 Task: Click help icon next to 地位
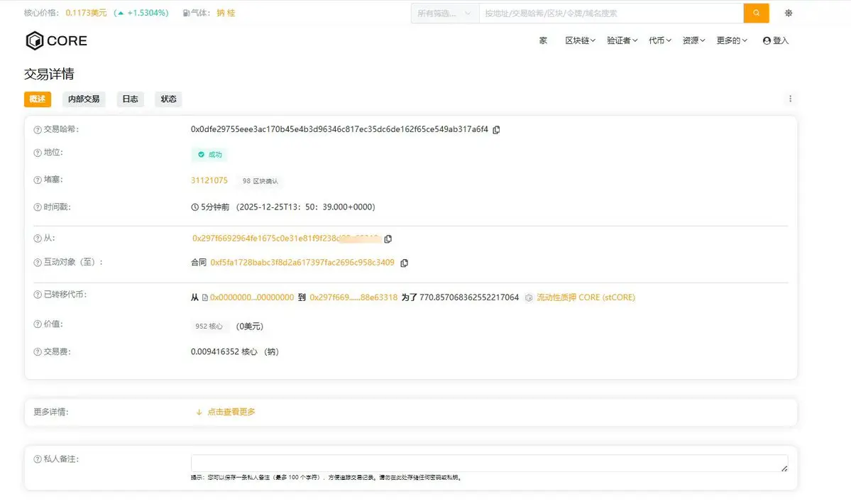click(38, 153)
